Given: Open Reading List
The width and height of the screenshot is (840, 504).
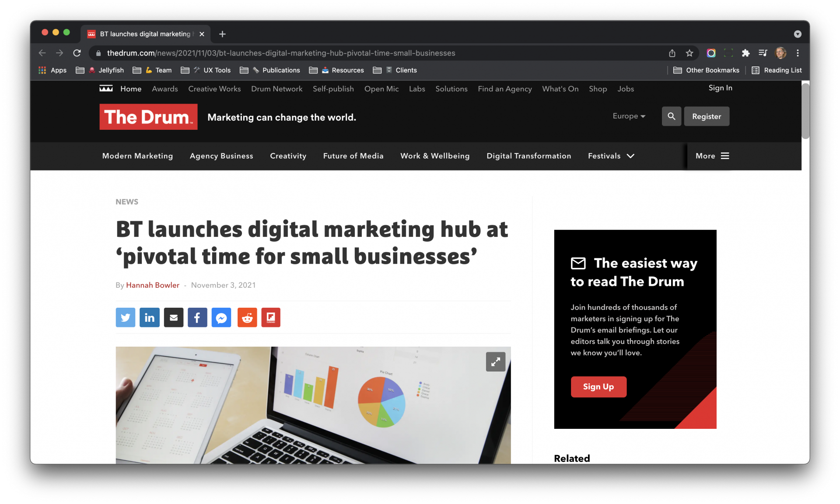Looking at the screenshot, I should pyautogui.click(x=777, y=70).
